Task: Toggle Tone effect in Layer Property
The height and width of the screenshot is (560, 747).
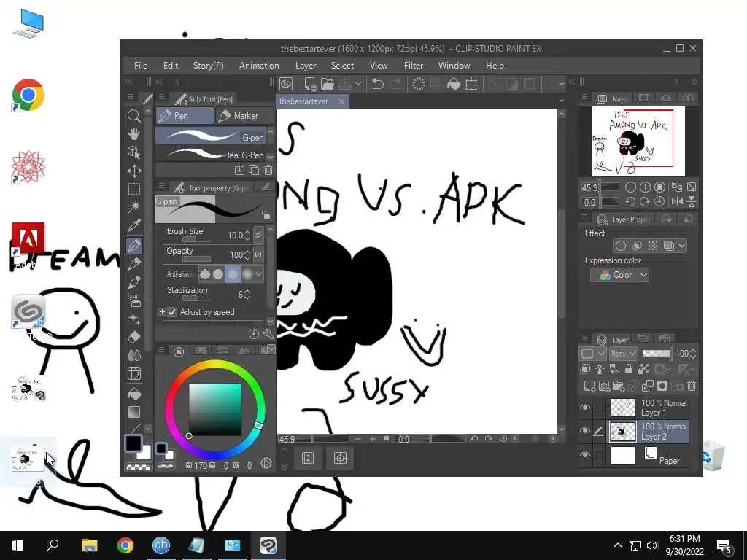Action: pos(653,246)
